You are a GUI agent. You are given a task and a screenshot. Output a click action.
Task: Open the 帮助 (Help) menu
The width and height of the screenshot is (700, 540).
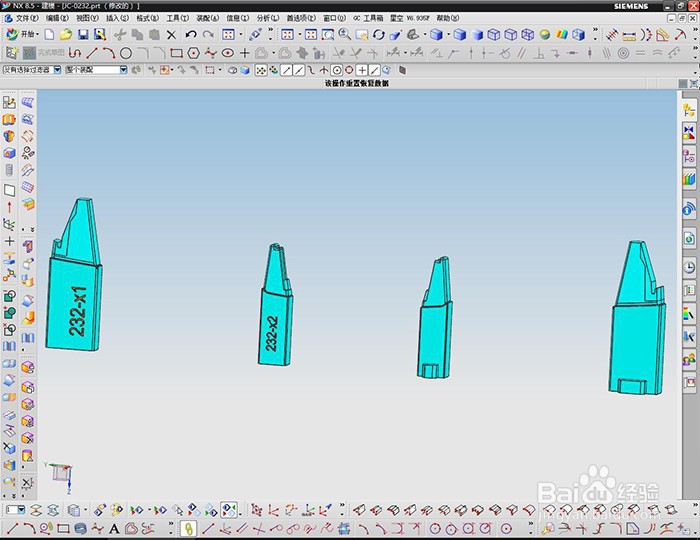tap(447, 18)
